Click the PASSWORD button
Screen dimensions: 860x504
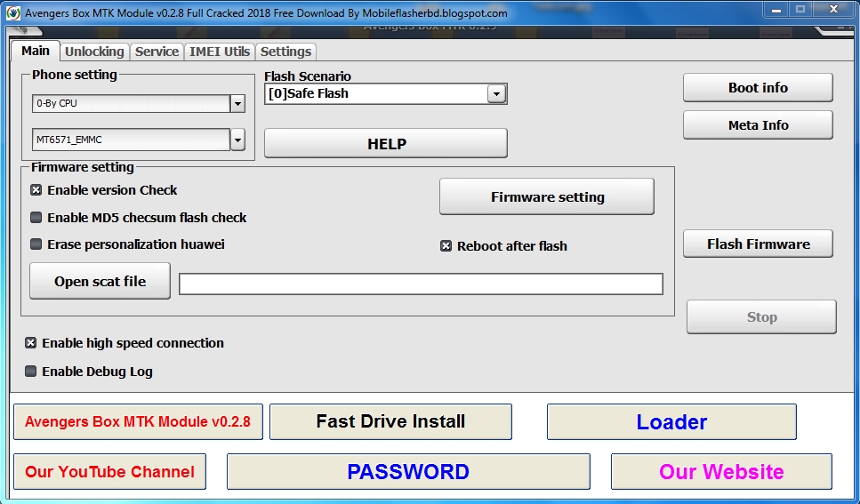tap(408, 472)
